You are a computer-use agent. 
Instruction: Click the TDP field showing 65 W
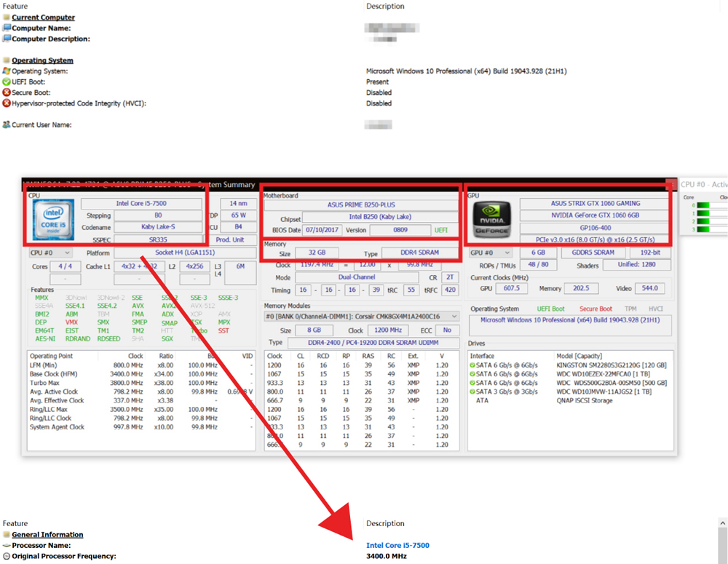tap(238, 215)
